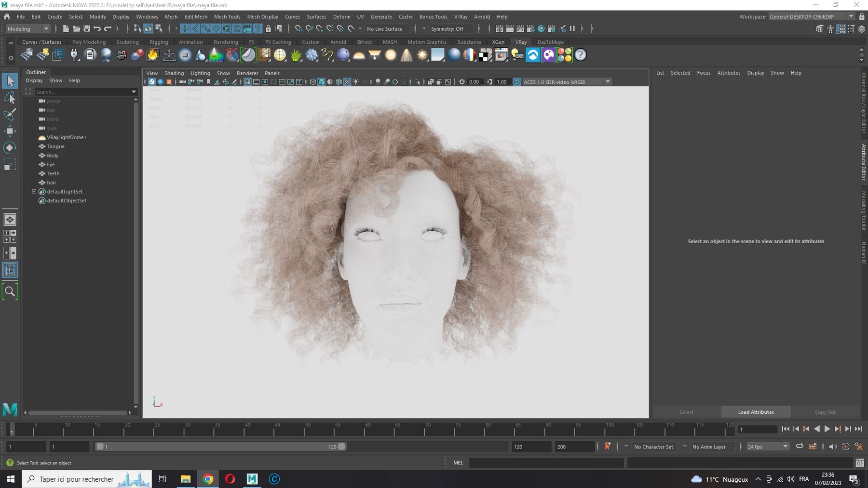Redo with the forward arrow icon
868x488 pixels.
[108, 28]
